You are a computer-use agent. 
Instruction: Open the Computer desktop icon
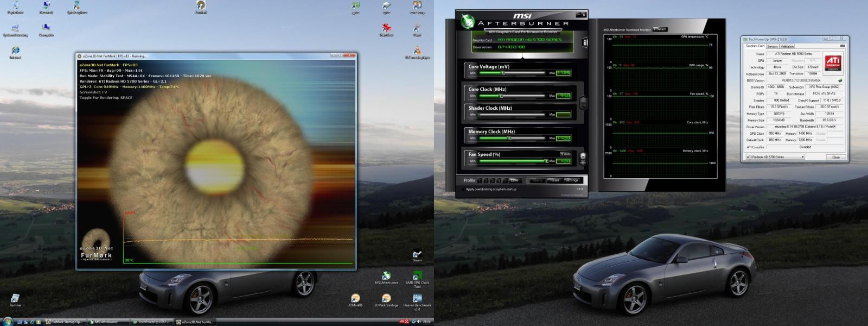click(46, 29)
